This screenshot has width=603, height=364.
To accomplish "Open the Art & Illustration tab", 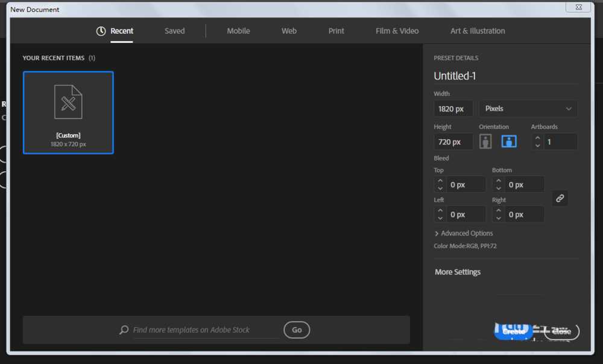I will click(478, 31).
